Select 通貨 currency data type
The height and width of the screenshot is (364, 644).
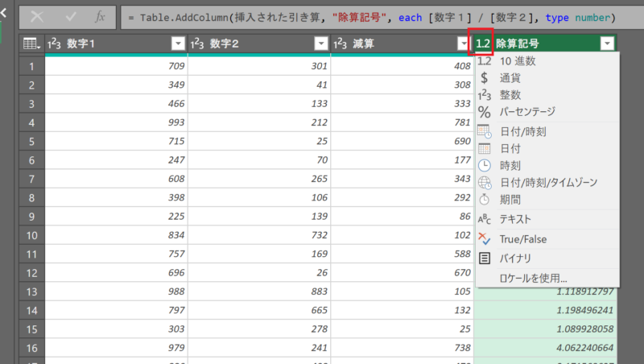coord(510,78)
